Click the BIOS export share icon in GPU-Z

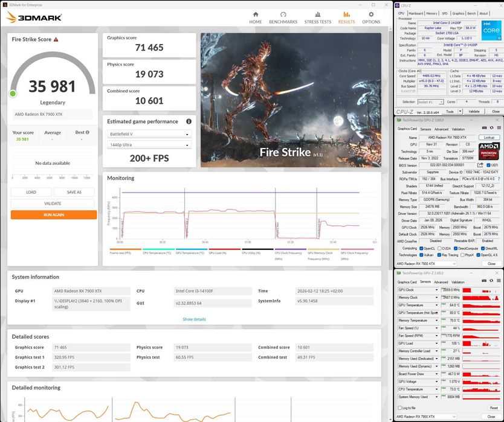tap(480, 165)
